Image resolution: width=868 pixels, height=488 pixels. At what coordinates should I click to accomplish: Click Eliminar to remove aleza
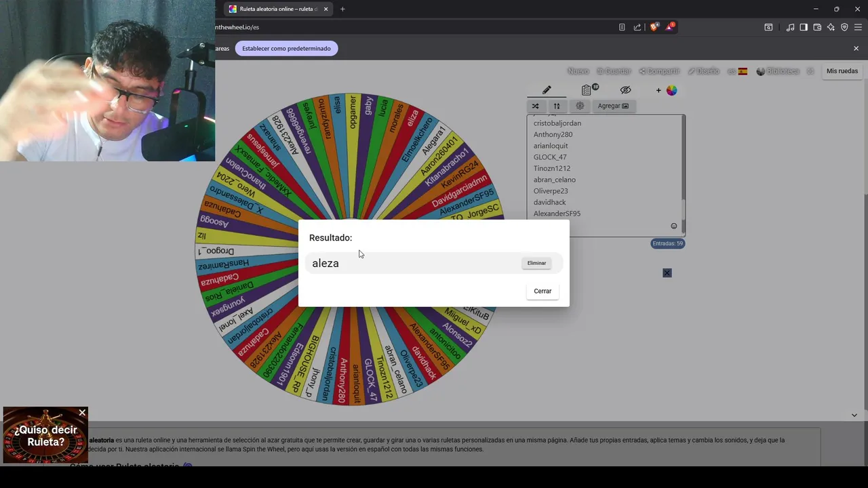point(536,263)
